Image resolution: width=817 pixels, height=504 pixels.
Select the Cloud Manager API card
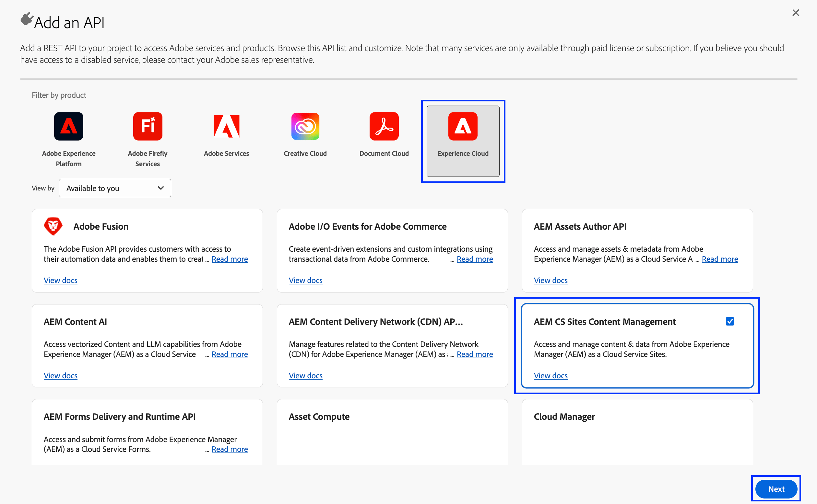(x=637, y=432)
